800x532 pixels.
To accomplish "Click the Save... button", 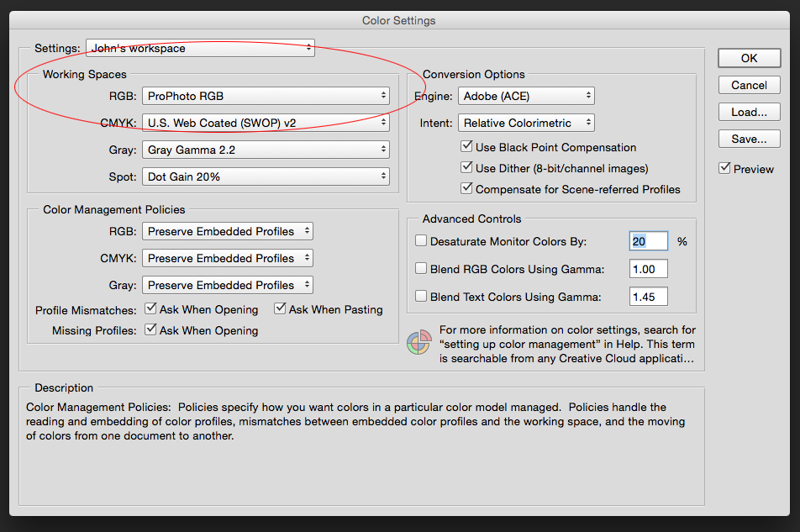I will point(749,139).
